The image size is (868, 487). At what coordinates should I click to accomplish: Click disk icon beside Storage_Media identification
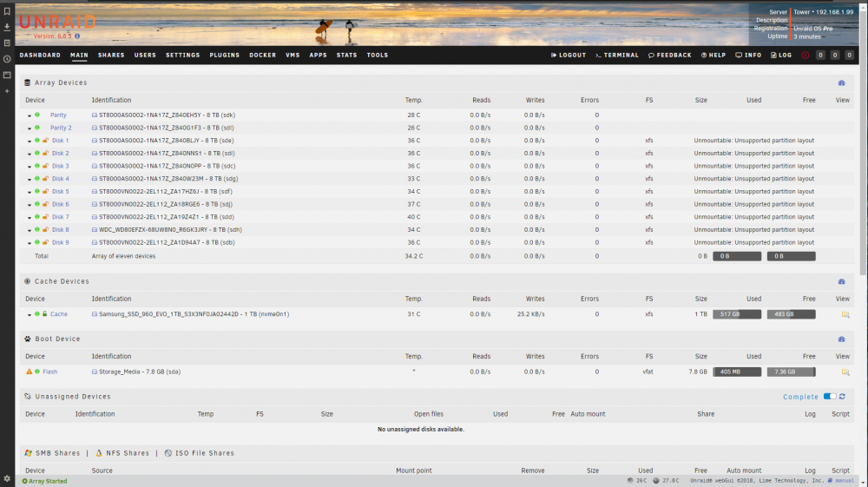[94, 372]
